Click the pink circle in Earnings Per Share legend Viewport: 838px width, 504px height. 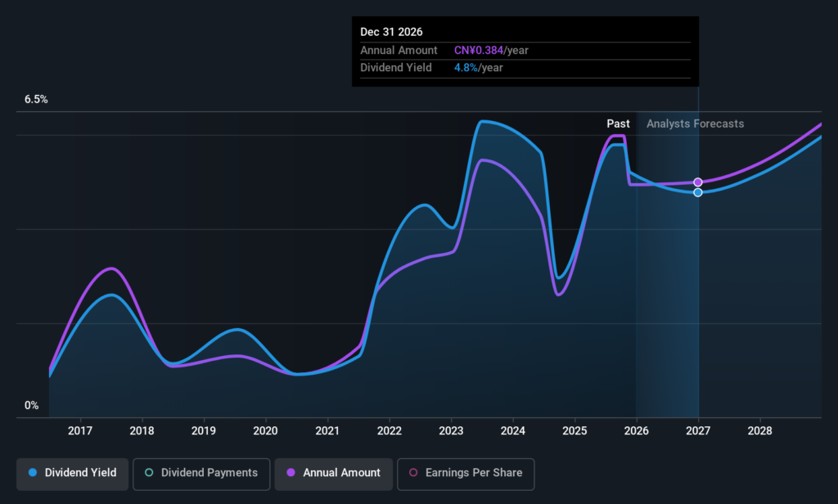tap(413, 473)
